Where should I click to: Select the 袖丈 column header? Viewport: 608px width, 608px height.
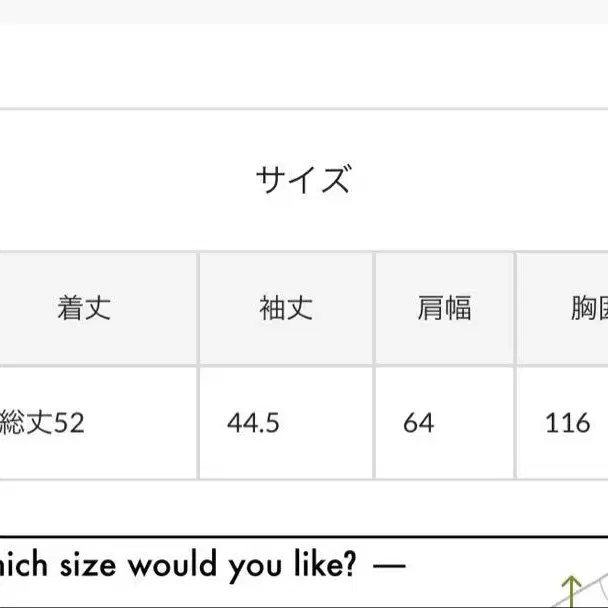286,308
